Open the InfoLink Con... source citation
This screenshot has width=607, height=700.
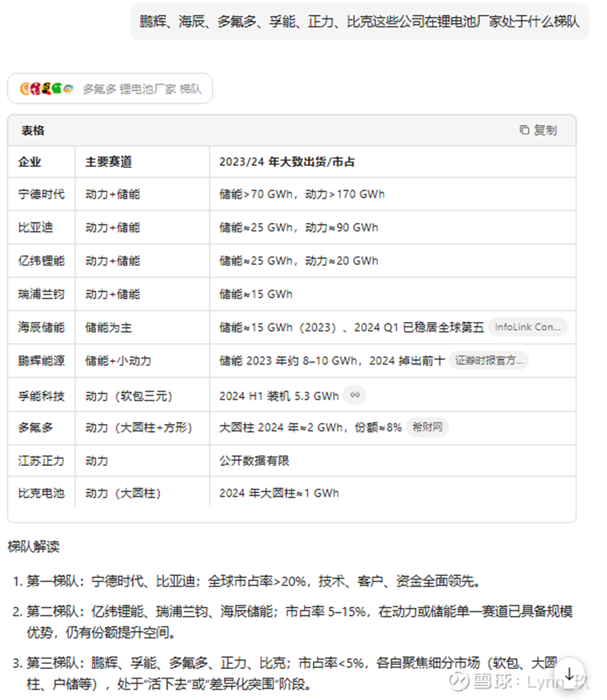tap(528, 327)
